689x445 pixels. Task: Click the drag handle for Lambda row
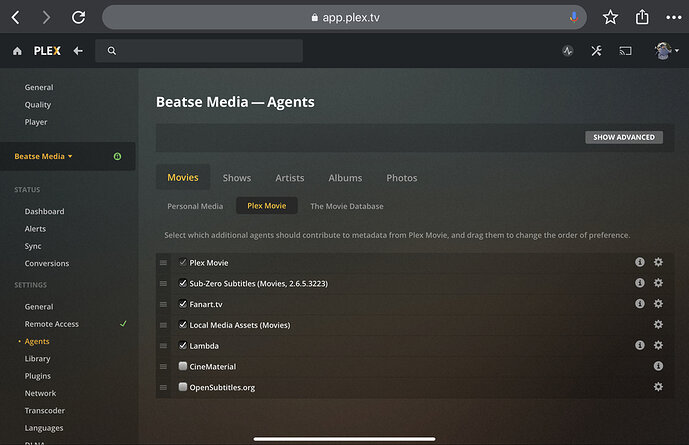163,346
